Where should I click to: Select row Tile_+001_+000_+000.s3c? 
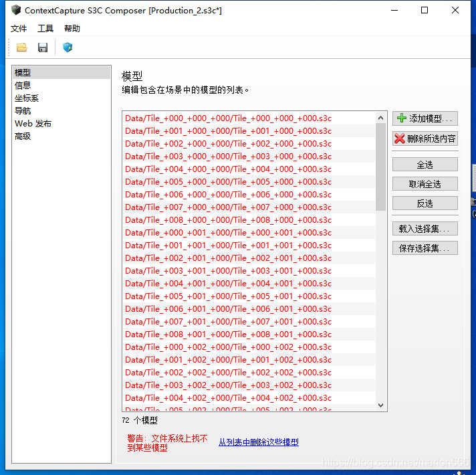(249, 131)
